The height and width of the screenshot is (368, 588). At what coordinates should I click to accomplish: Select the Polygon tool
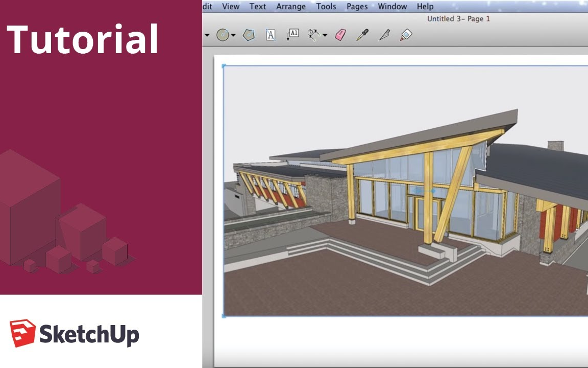tap(248, 35)
